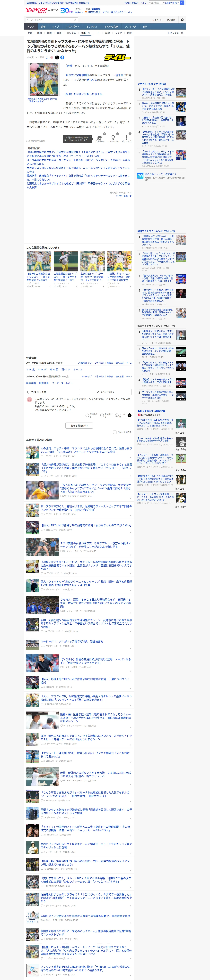The image size is (210, 980).
Task: Click the search magnifier icon beside keyword box
Action: 75,20
